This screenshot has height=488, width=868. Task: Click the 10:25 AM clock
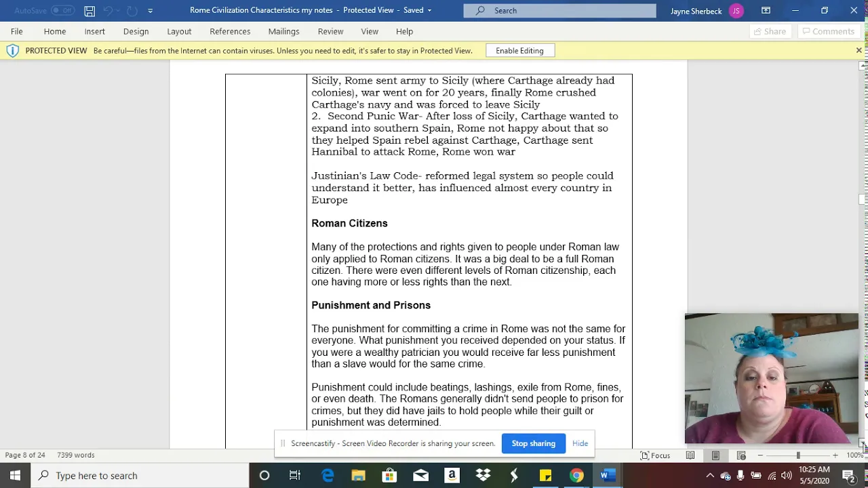[x=814, y=470]
